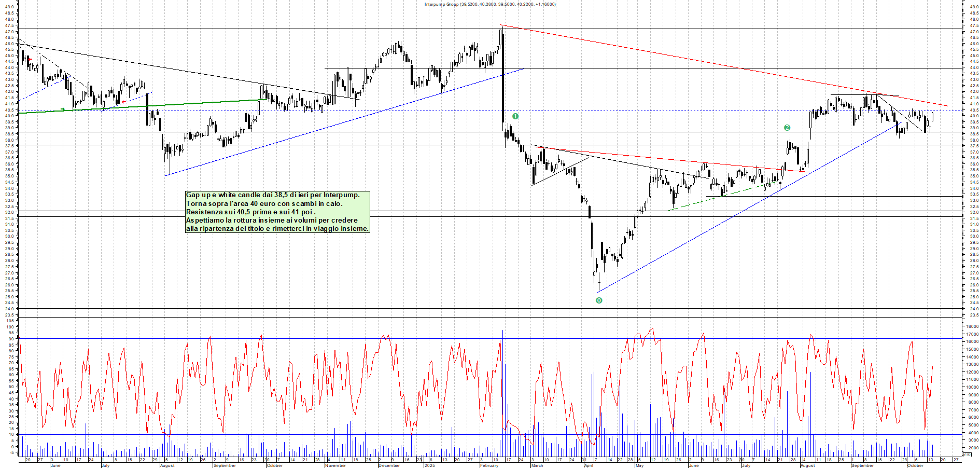This screenshot has width=980, height=468.
Task: Select the May label on the time axis
Action: pyautogui.click(x=639, y=465)
